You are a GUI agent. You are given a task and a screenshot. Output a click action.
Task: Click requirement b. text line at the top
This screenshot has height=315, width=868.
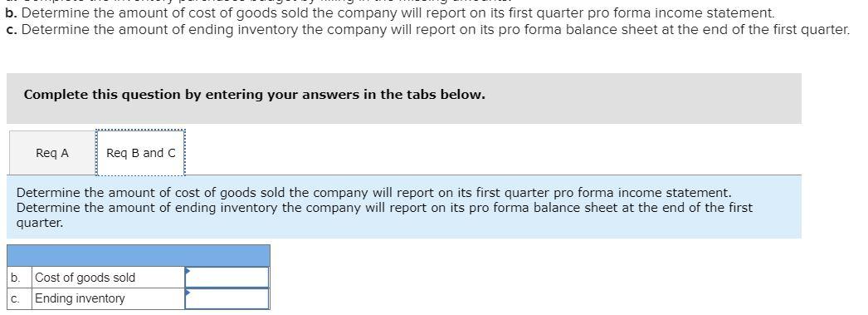coord(390,12)
